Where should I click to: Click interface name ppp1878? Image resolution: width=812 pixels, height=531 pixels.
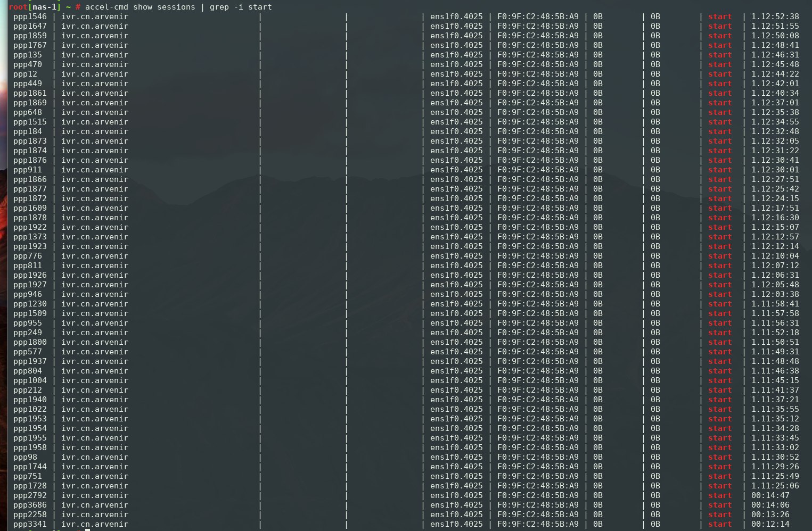click(x=30, y=218)
